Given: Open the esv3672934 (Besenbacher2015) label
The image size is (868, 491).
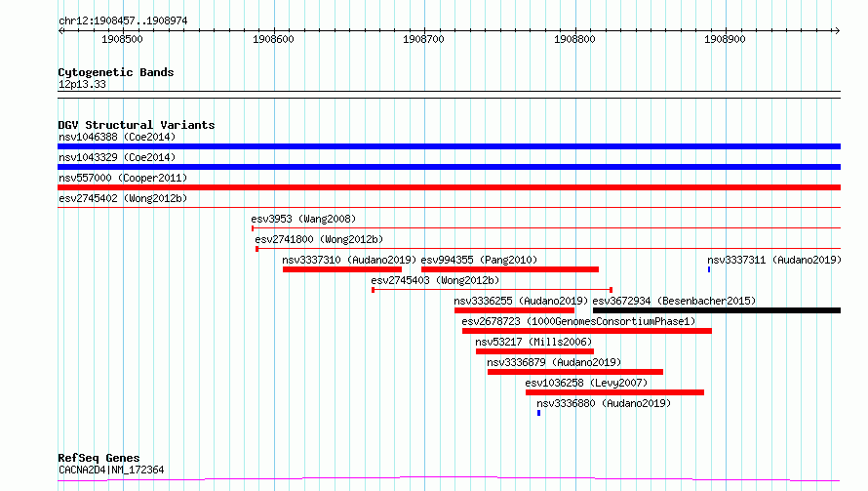Looking at the screenshot, I should pyautogui.click(x=674, y=301).
